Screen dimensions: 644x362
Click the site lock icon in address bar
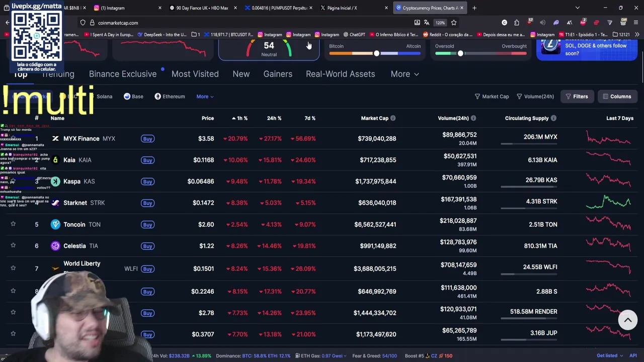pyautogui.click(x=92, y=23)
